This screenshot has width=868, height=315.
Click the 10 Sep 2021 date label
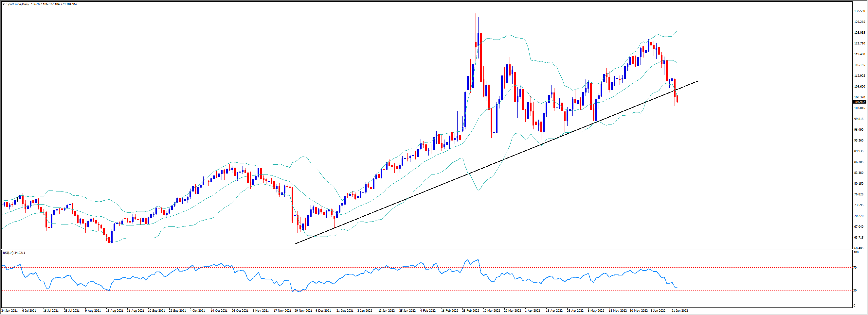pyautogui.click(x=156, y=311)
